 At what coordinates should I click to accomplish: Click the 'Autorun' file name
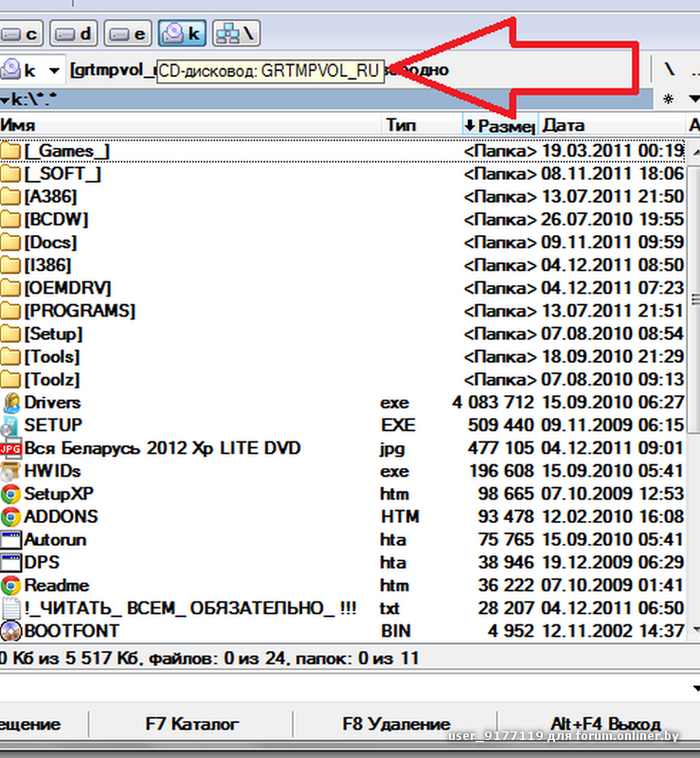pyautogui.click(x=55, y=539)
